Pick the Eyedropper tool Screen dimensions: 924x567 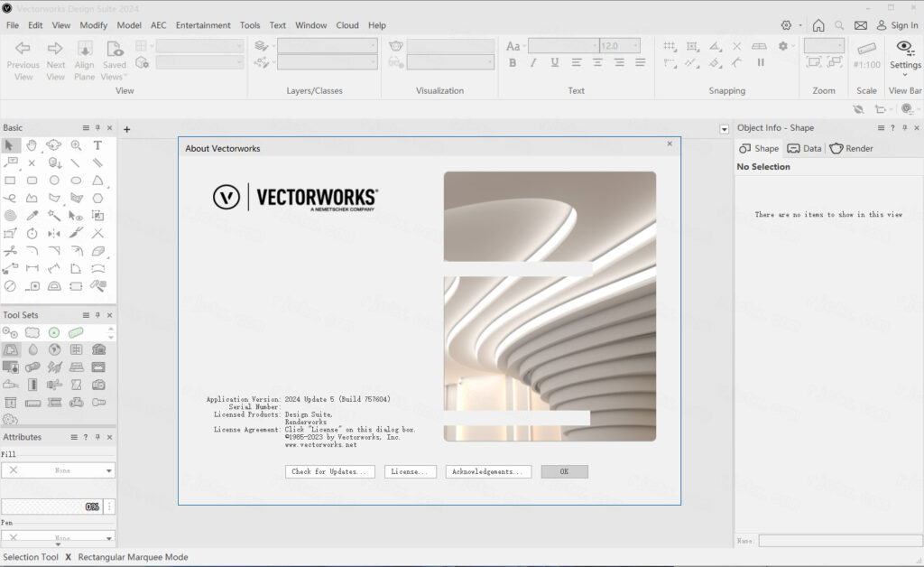[x=32, y=216]
